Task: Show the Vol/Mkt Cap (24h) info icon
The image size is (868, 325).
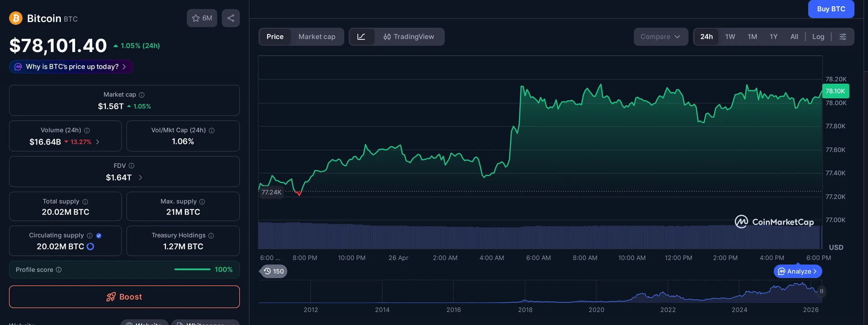Action: tap(212, 130)
